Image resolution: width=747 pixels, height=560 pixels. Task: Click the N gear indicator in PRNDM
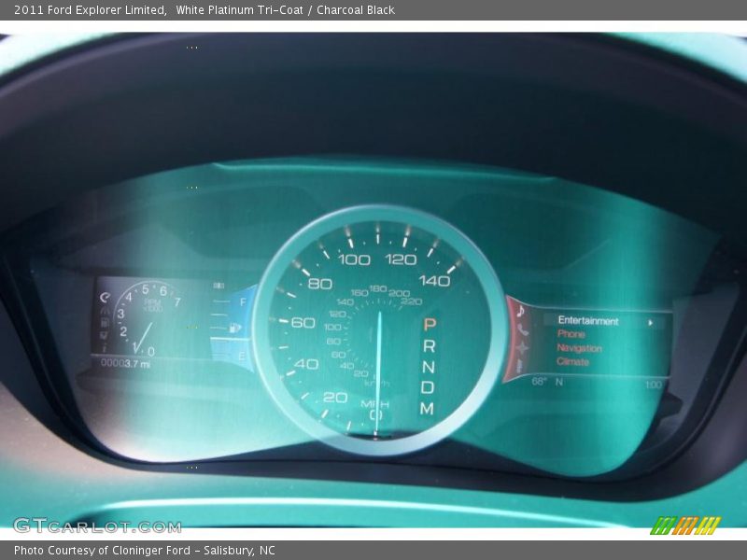(x=429, y=367)
